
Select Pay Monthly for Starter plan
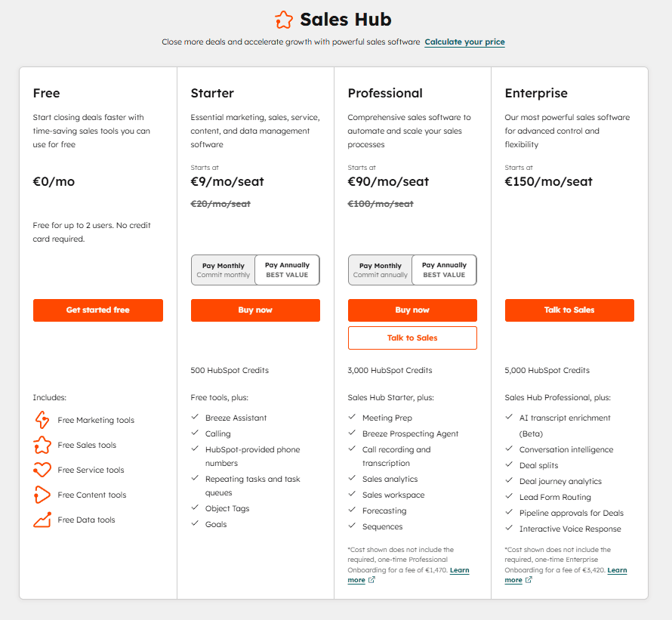(223, 270)
